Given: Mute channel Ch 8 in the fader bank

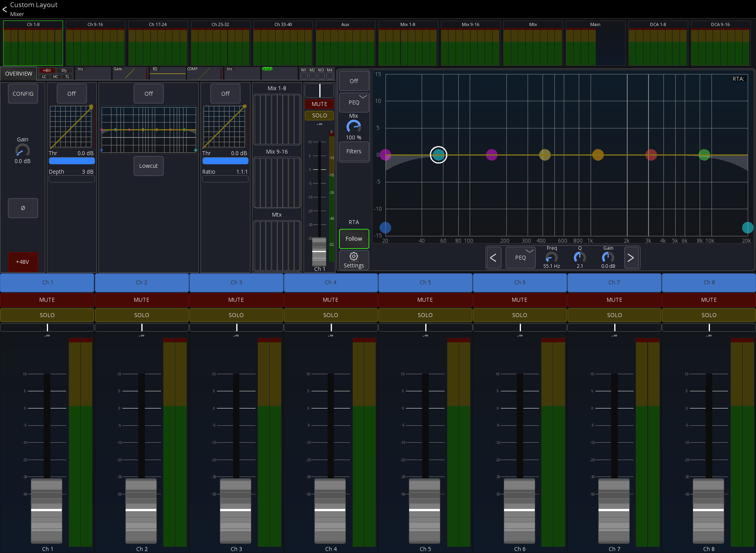Looking at the screenshot, I should point(709,300).
